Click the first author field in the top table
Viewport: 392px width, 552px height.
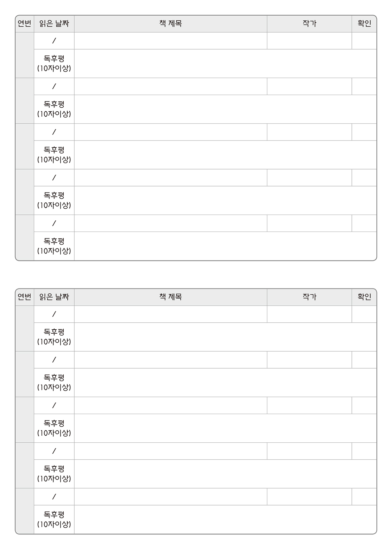[309, 41]
